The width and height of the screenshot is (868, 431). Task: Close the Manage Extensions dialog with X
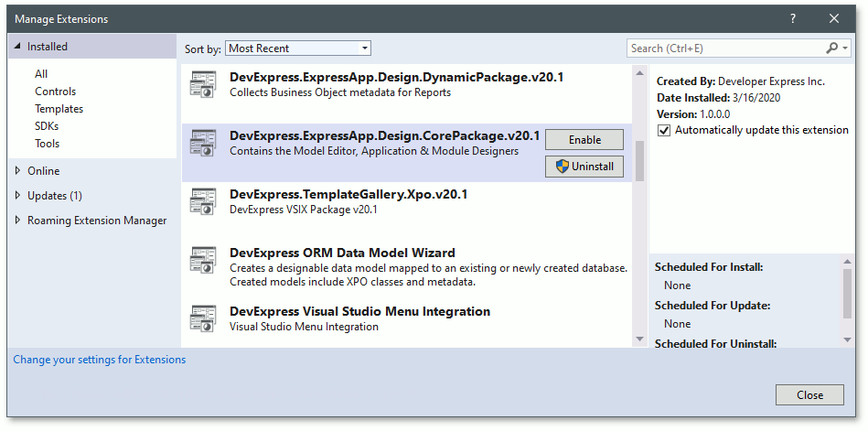click(834, 19)
